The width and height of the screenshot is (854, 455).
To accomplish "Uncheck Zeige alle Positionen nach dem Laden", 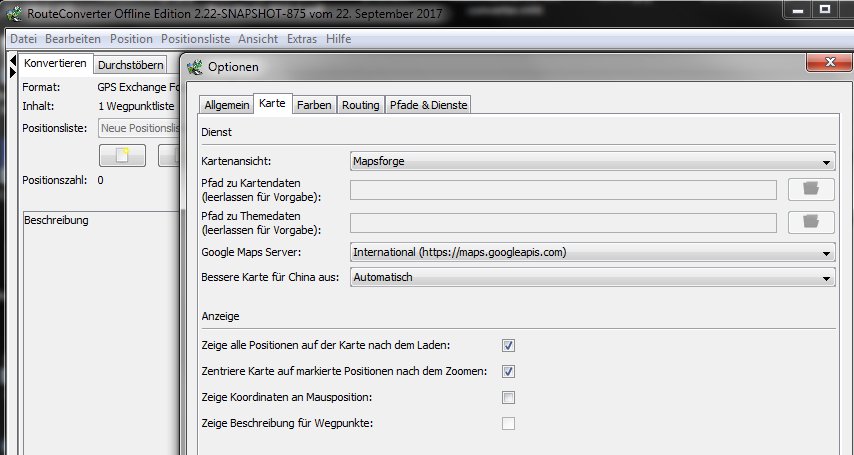I will (x=508, y=345).
